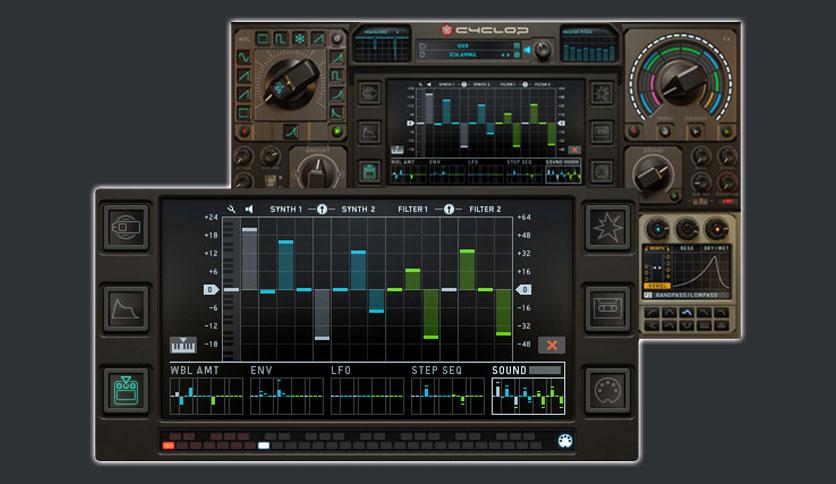Viewport: 836px width, 484px height.
Task: Open the envelope curve page in front panel
Action: [x=126, y=308]
